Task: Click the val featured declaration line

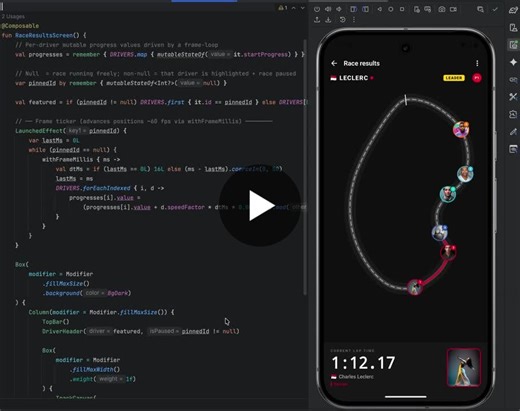Action: [161, 102]
